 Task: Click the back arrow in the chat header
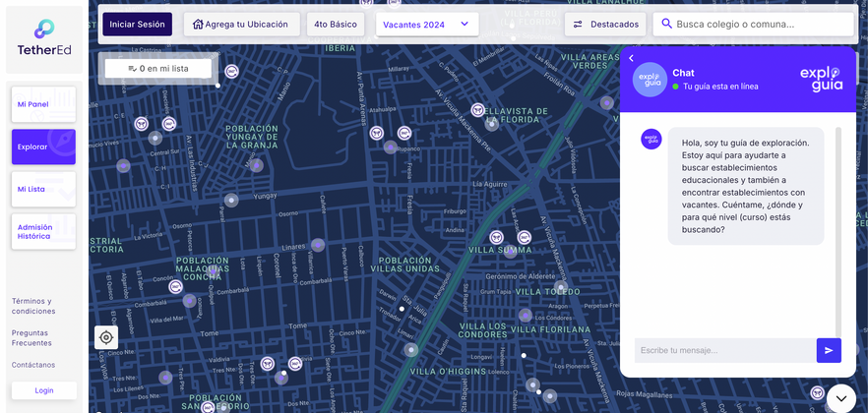click(631, 59)
